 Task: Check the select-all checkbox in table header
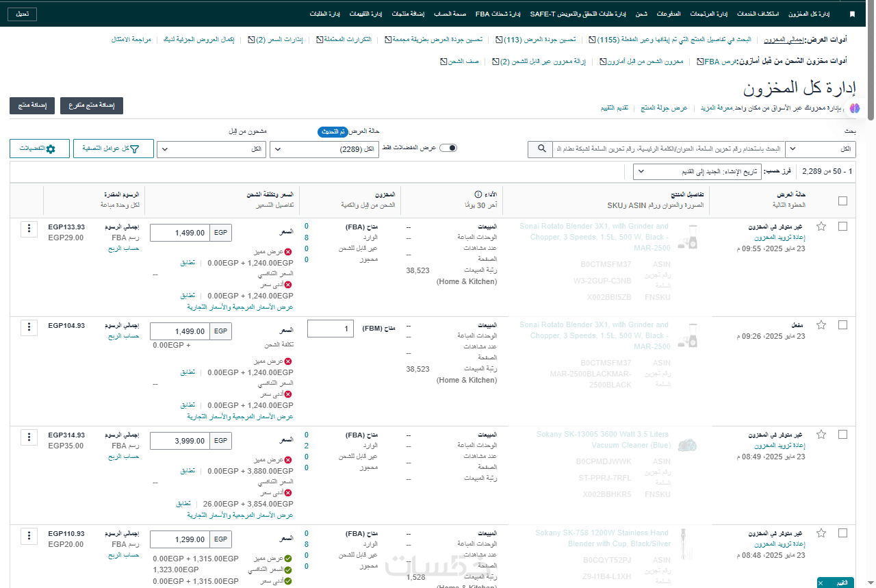(842, 201)
